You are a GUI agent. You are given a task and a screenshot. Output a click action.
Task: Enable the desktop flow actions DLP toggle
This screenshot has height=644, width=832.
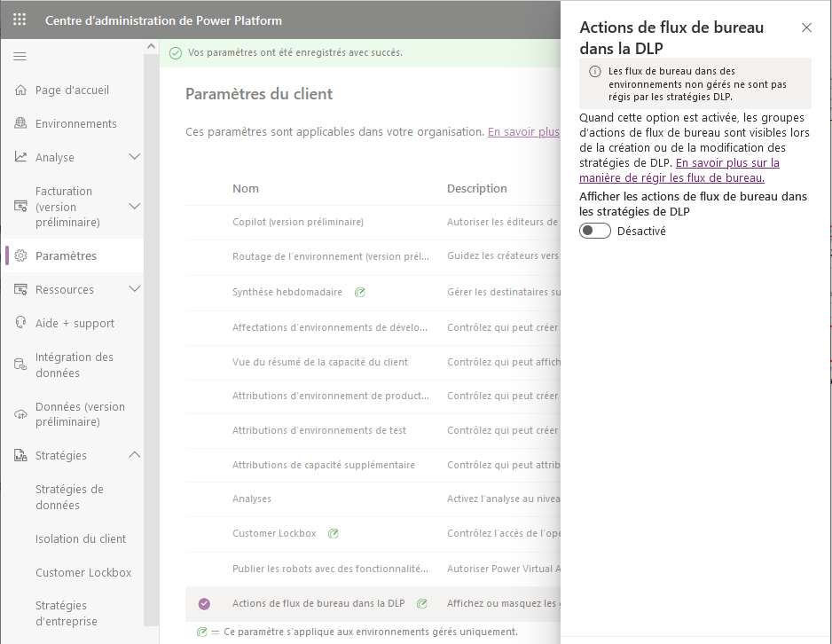point(595,231)
